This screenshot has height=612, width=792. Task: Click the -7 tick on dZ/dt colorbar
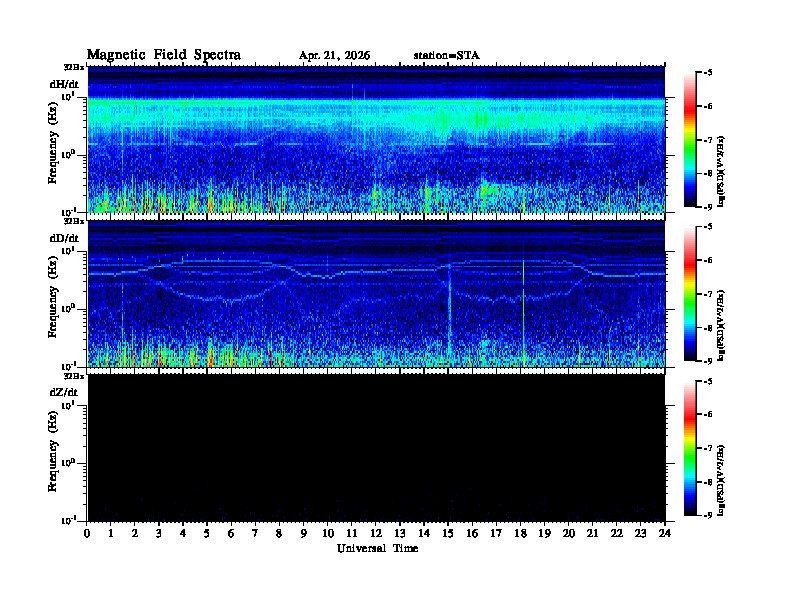click(x=708, y=448)
